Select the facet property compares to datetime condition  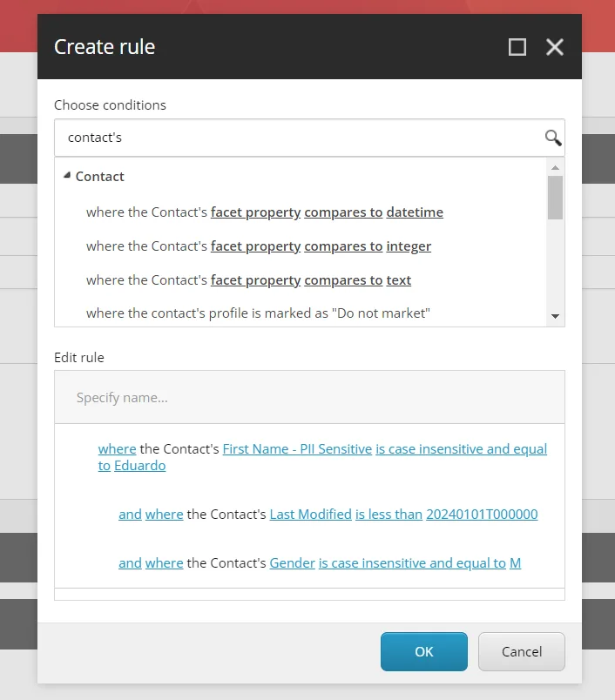point(265,212)
